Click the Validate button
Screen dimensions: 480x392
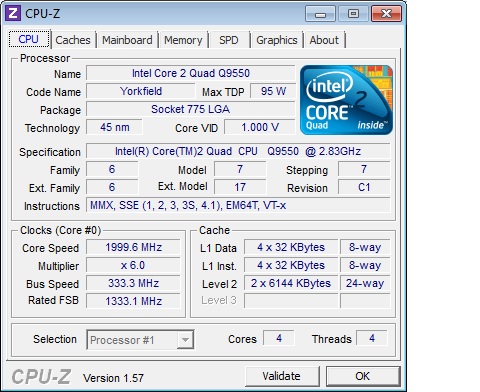click(x=282, y=376)
